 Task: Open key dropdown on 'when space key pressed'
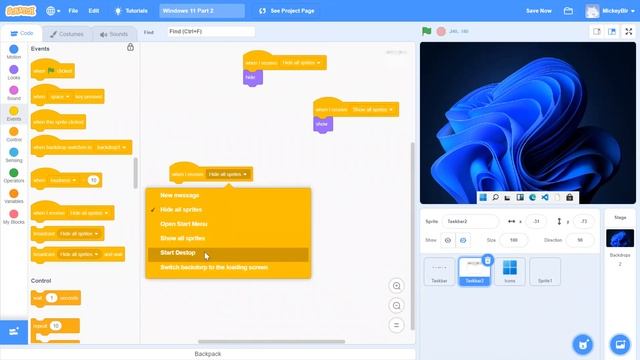click(x=60, y=97)
